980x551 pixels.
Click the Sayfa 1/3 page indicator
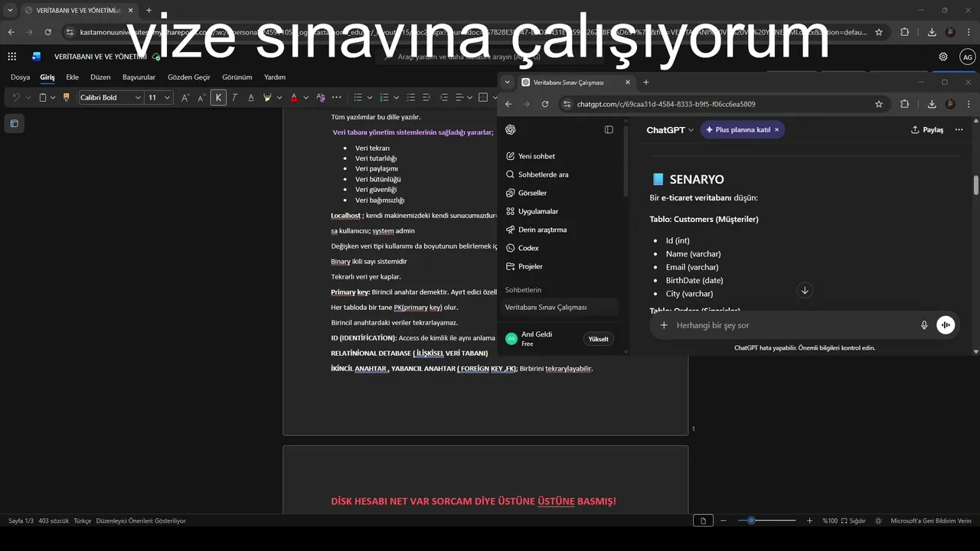click(x=21, y=520)
